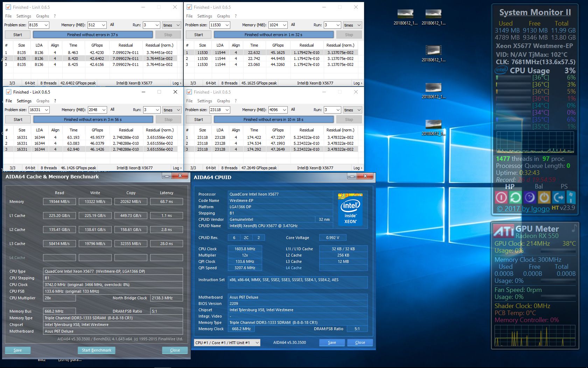Expand the Log panel in the 8135 LinX window
The image size is (588, 368).
[x=177, y=83]
